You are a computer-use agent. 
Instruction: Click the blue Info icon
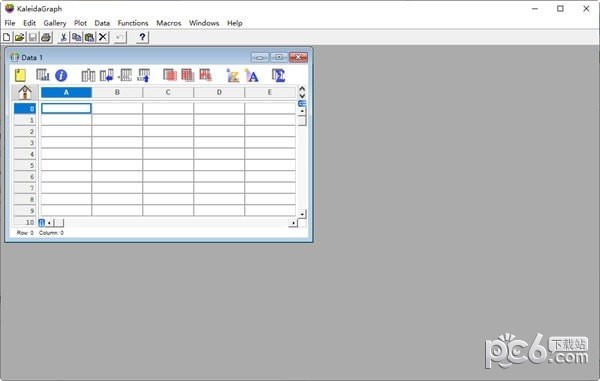pyautogui.click(x=61, y=75)
